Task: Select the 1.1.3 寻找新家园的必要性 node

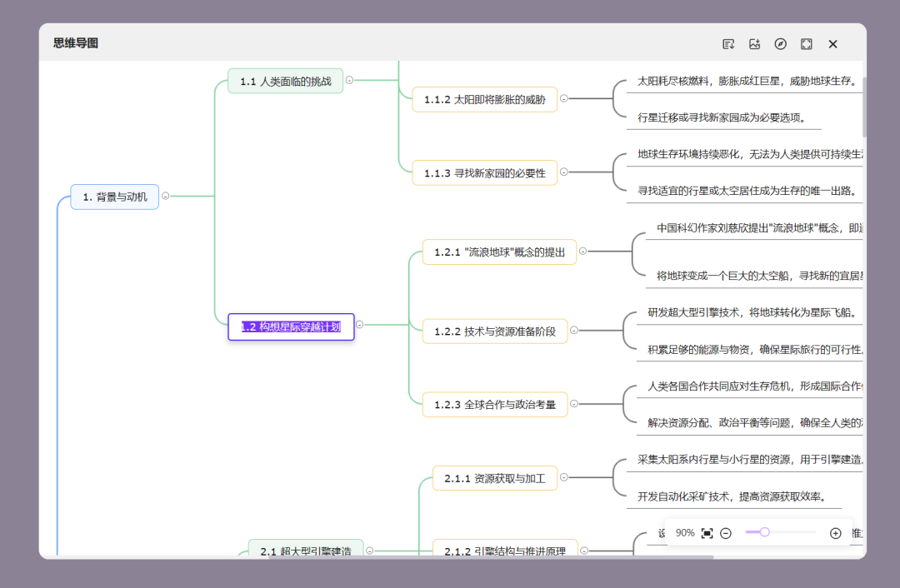Action: pyautogui.click(x=484, y=172)
